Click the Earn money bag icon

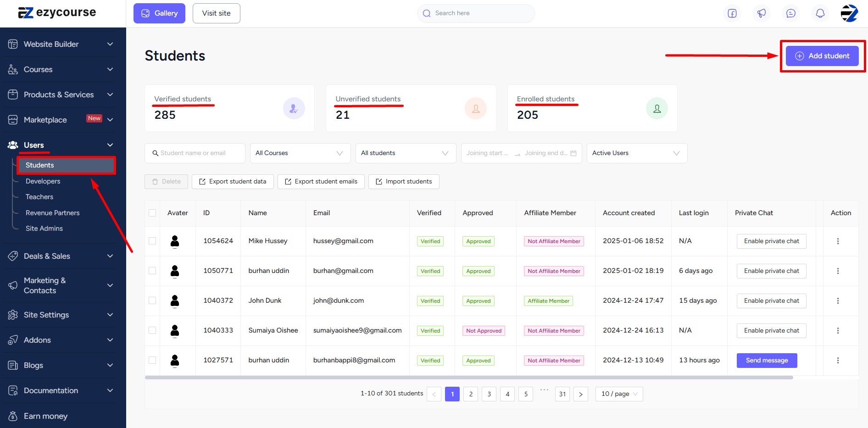pos(13,416)
